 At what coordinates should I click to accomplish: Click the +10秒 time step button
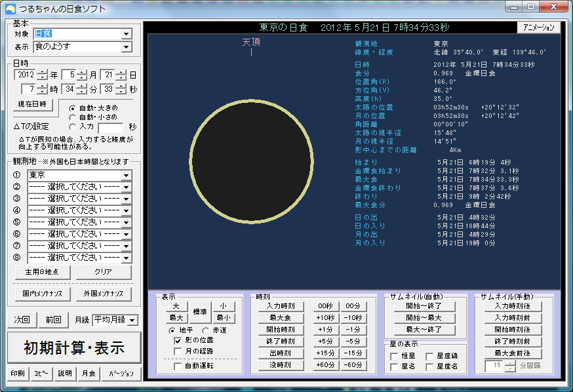click(x=326, y=318)
